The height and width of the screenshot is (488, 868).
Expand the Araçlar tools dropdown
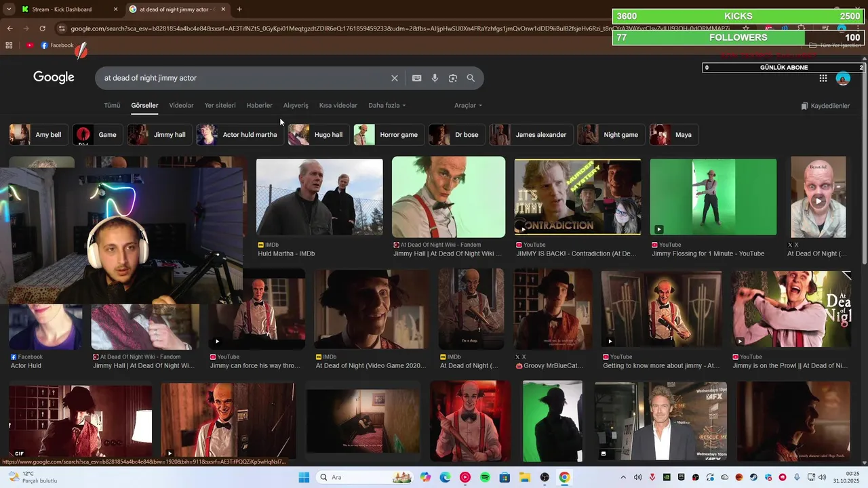pos(468,106)
